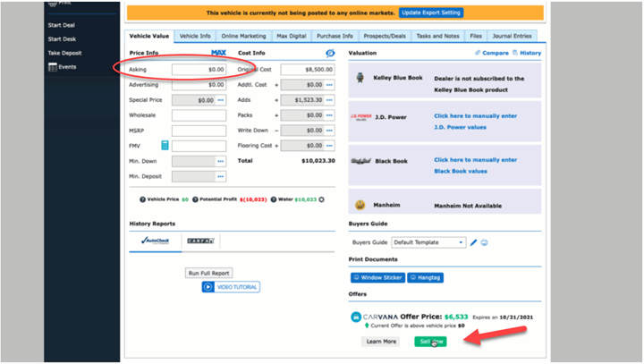This screenshot has width=644, height=364.
Task: Open the MAX pricing icon
Action: coord(218,53)
